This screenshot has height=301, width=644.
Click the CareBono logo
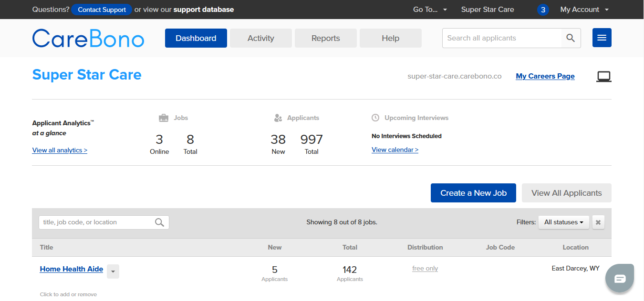pos(88,38)
